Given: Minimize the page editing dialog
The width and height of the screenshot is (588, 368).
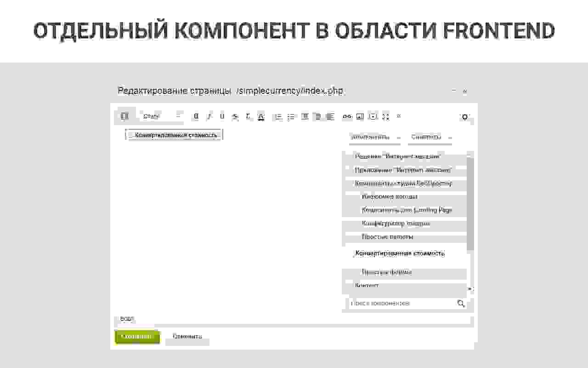Looking at the screenshot, I should click(x=454, y=91).
